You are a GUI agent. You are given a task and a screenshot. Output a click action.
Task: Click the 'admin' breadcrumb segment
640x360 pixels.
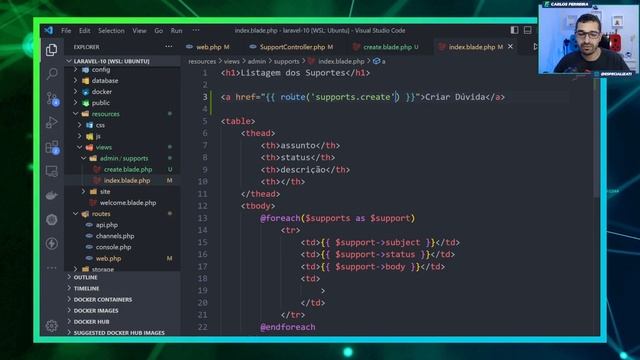click(x=256, y=61)
